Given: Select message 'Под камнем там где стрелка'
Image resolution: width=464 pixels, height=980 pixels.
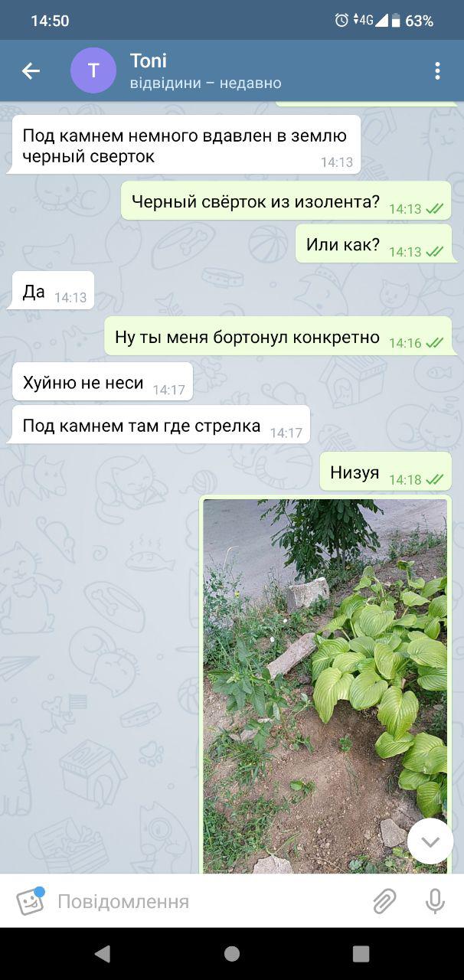Looking at the screenshot, I should click(161, 425).
